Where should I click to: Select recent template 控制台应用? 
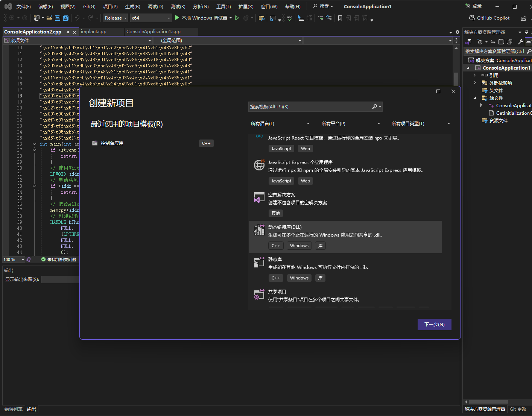click(153, 143)
